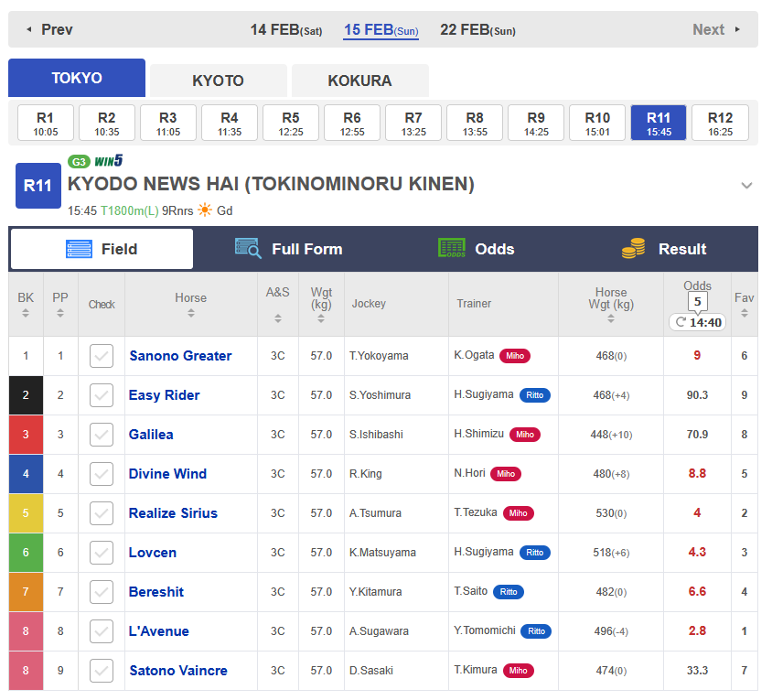Click Miho badge next to K.Ogata
The image size is (772, 700).
[x=515, y=356]
